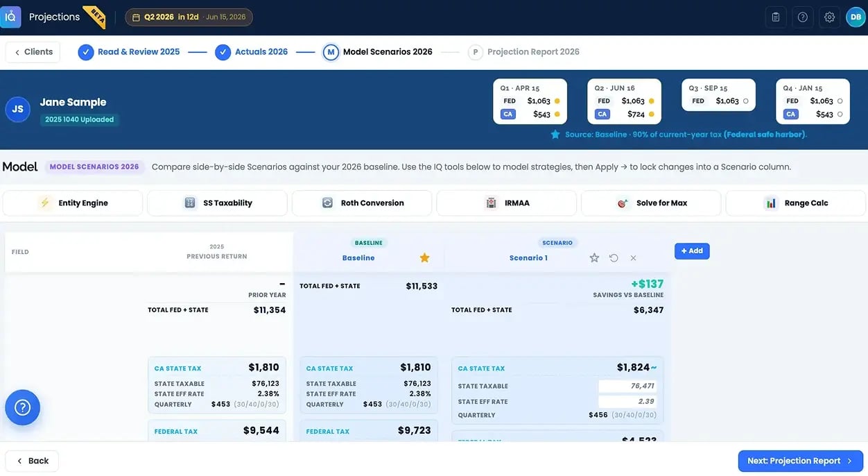Screen dimensions: 868x476
Task: Launch the Roth Conversion tool
Action: click(x=362, y=203)
